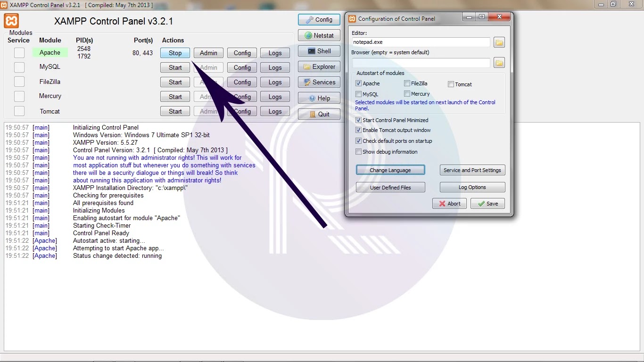Viewport: 644px width, 362px height.
Task: Click the configuration dialog's XAMPP title icon
Action: click(x=352, y=19)
